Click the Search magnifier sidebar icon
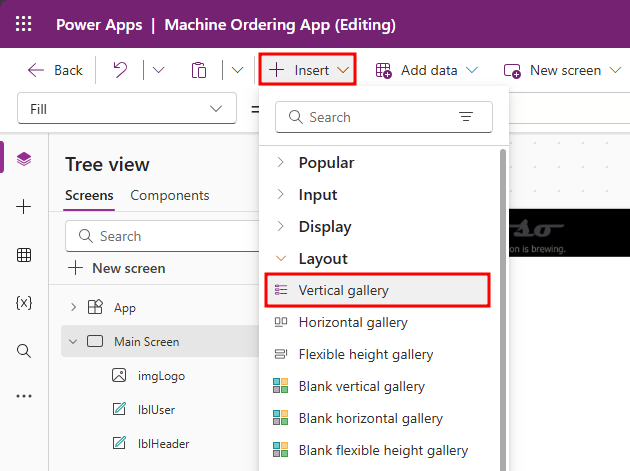The height and width of the screenshot is (471, 630). tap(24, 351)
